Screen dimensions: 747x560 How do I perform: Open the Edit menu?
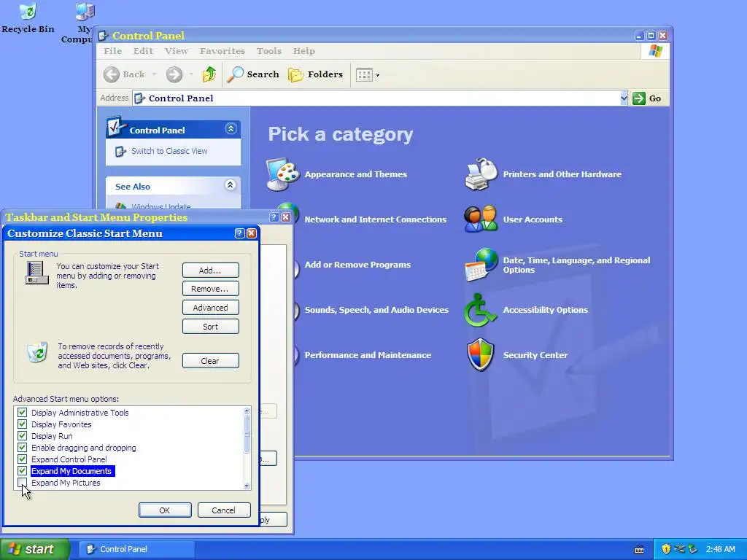coord(143,51)
